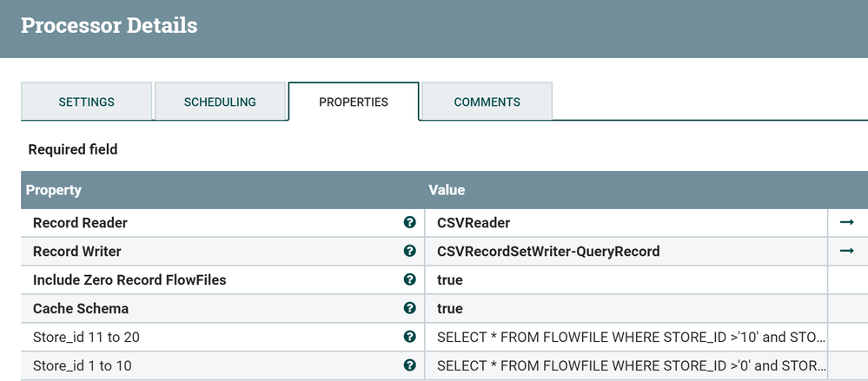The height and width of the screenshot is (381, 868).
Task: Open the Comments tab
Action: [x=487, y=102]
